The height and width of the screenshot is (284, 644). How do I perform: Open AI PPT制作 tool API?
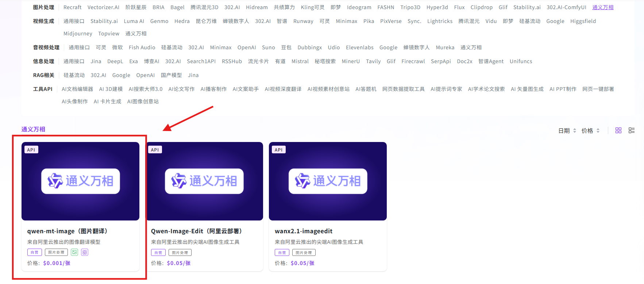point(563,89)
